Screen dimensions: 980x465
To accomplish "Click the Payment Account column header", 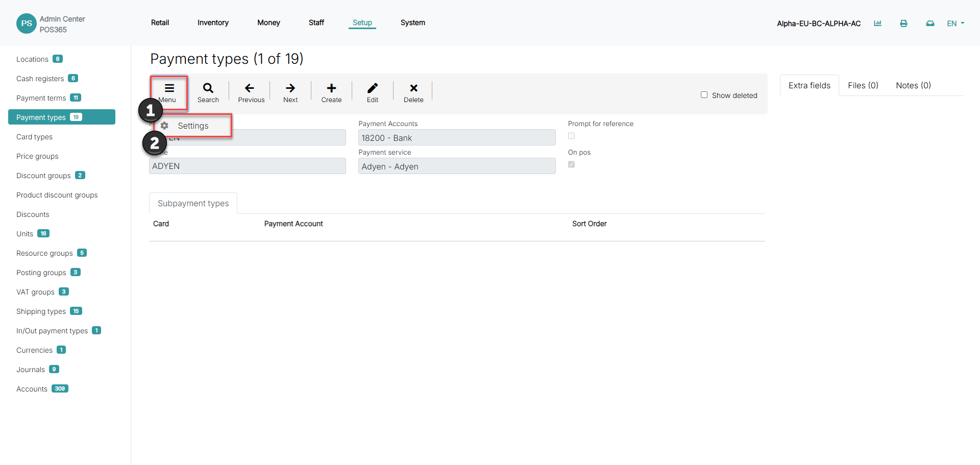I will pos(293,224).
